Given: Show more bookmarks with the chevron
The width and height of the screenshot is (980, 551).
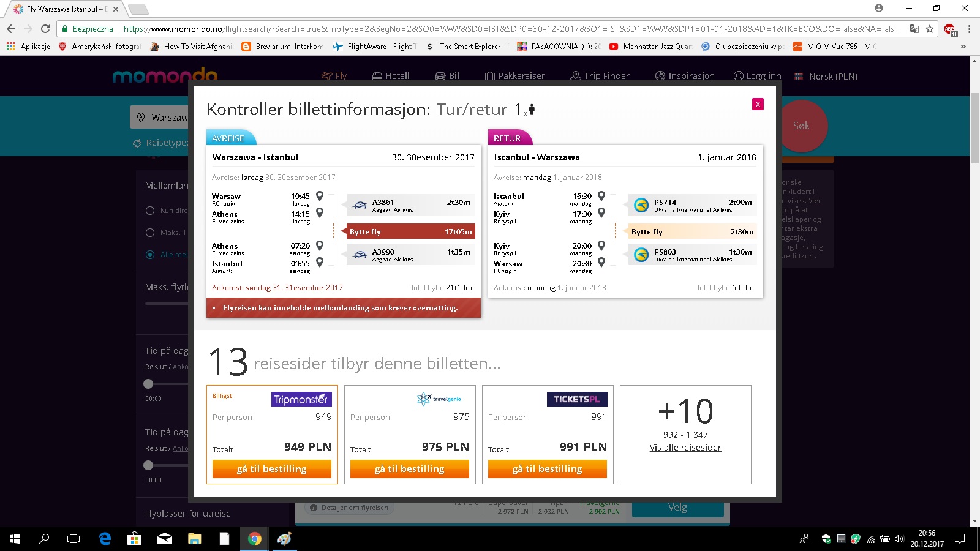Looking at the screenshot, I should pyautogui.click(x=963, y=46).
